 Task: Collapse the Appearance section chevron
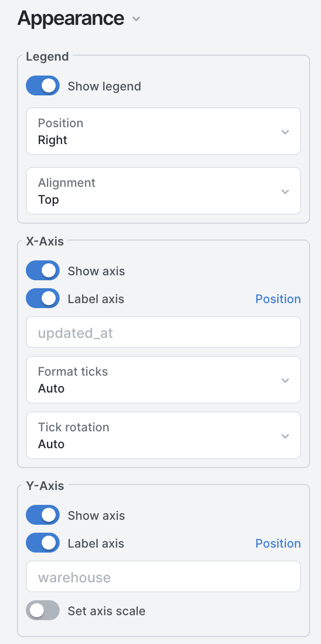[x=136, y=19]
